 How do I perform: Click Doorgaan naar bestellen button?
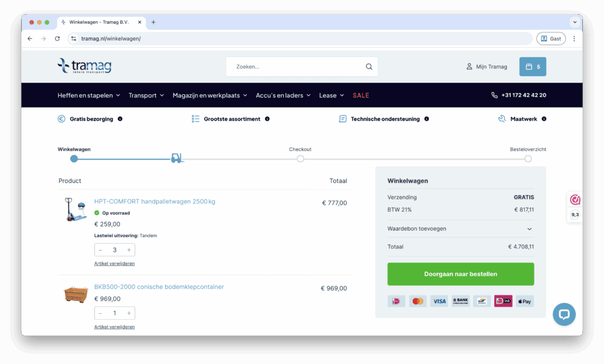pyautogui.click(x=460, y=274)
